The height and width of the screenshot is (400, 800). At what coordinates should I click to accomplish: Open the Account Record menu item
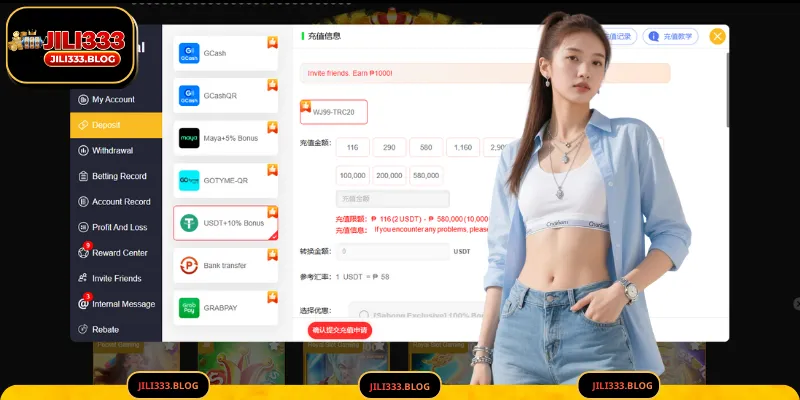(116, 202)
